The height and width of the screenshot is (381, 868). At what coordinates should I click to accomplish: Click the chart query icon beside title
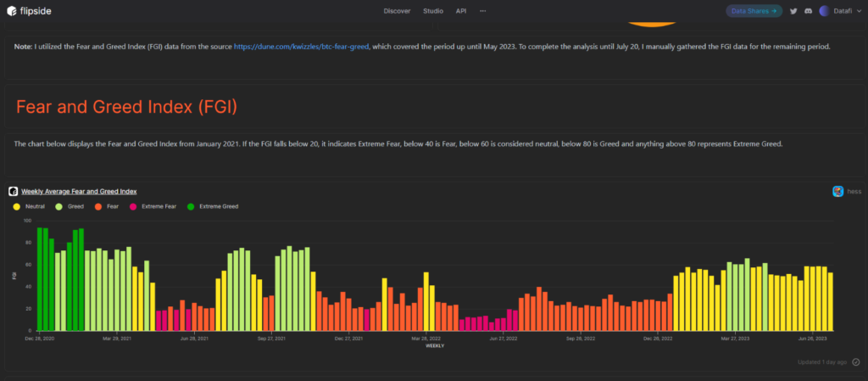[x=13, y=192]
